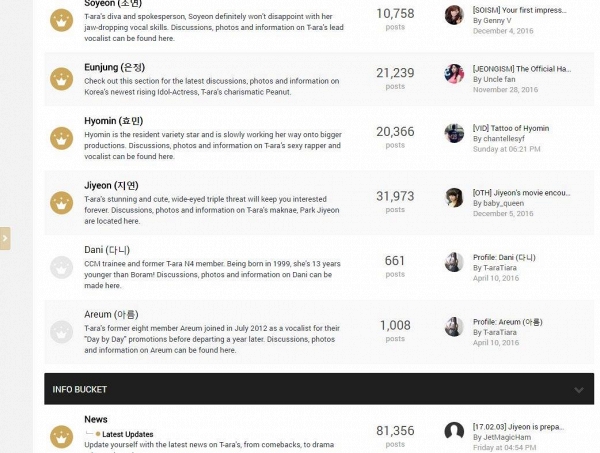Open the baby_queen poster avatar
Screen dimensions: 600x453
[x=454, y=197]
